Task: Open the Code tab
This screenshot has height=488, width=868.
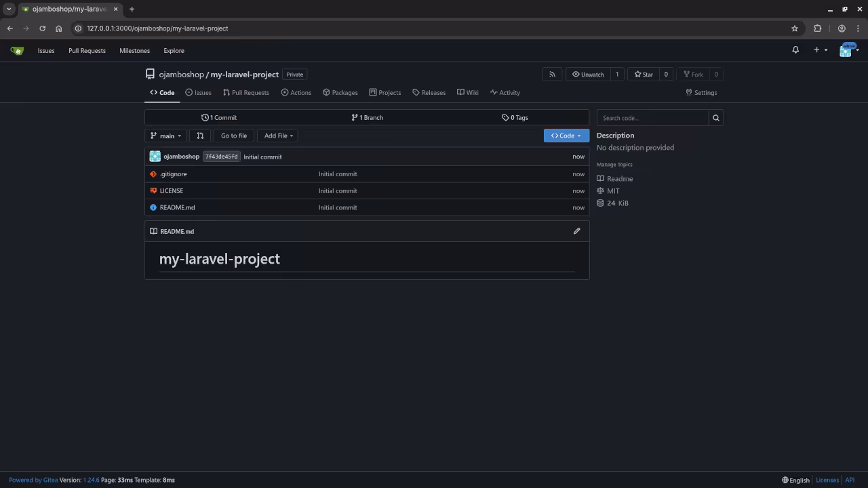Action: [162, 93]
